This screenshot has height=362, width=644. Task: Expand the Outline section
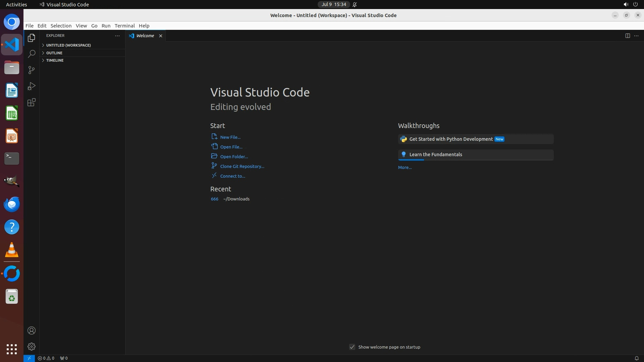click(x=54, y=53)
